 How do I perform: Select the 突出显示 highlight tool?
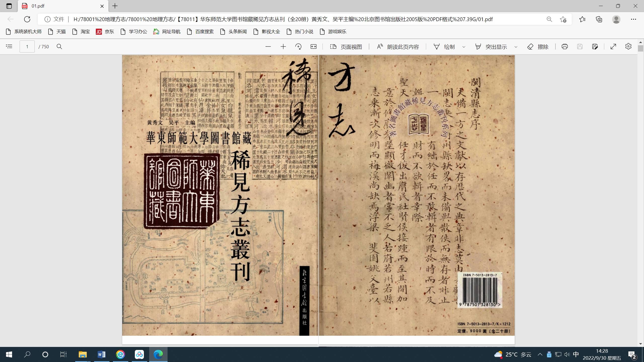click(491, 47)
